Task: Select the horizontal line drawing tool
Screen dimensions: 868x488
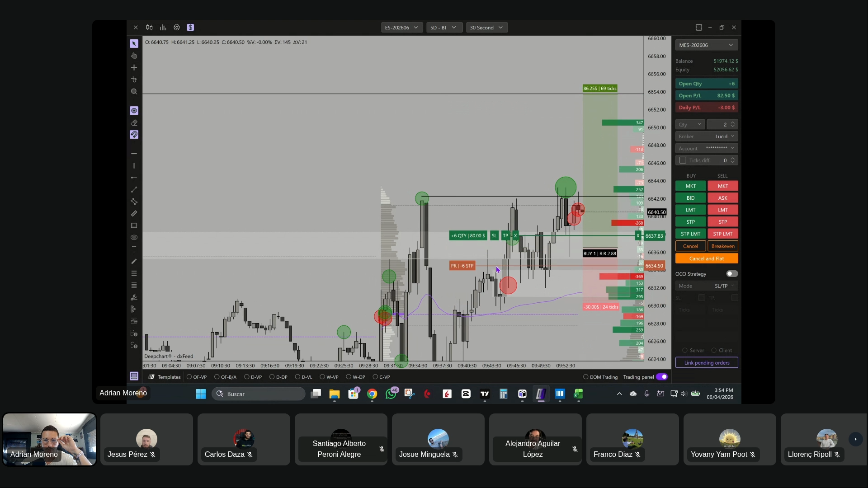Action: pyautogui.click(x=134, y=154)
